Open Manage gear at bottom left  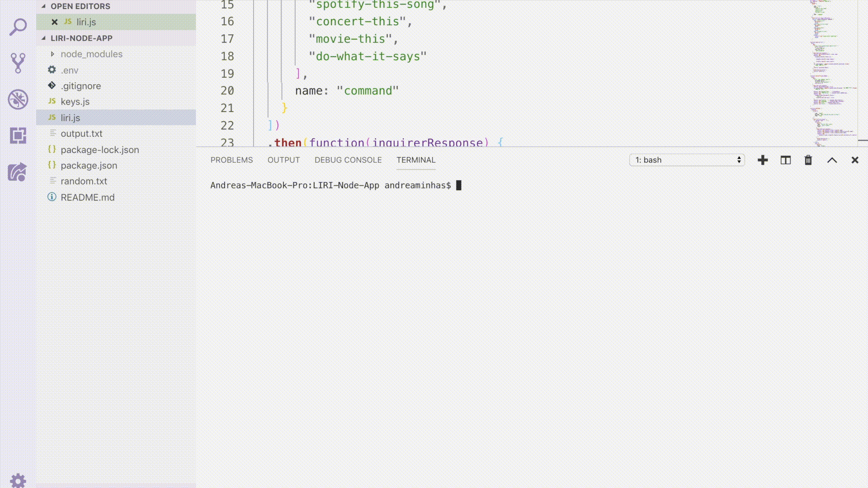(x=18, y=480)
